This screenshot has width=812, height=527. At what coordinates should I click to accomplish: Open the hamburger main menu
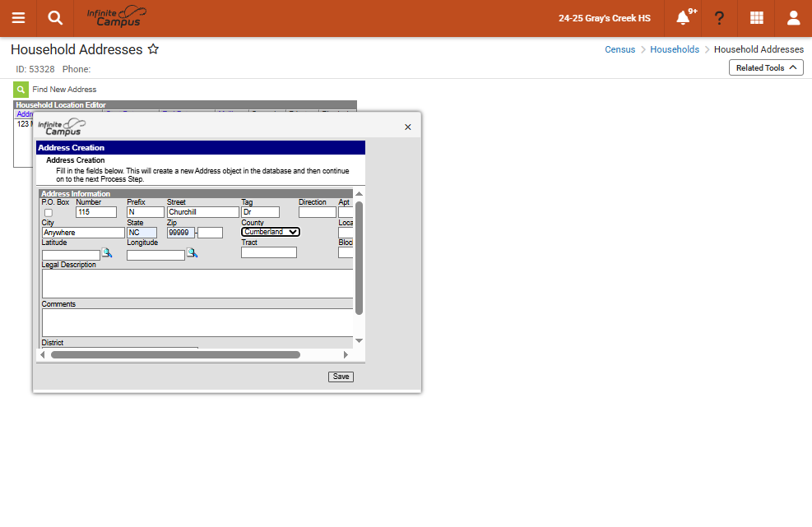click(18, 18)
